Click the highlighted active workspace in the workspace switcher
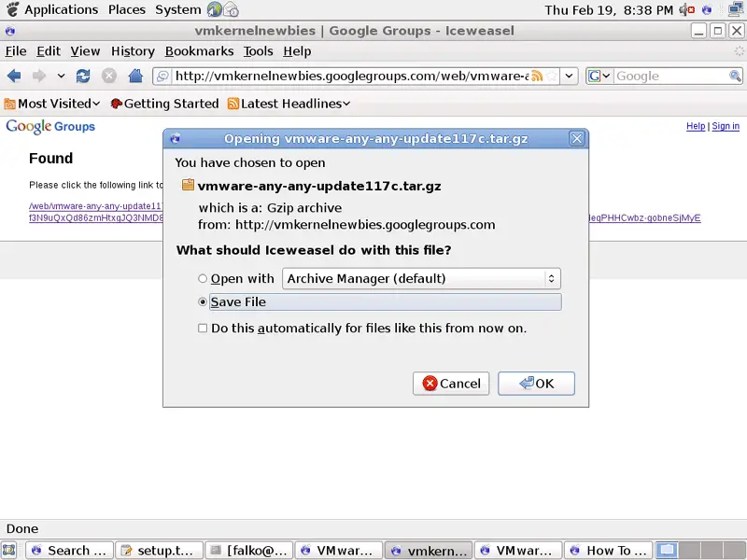This screenshot has width=747, height=560. pos(667,551)
